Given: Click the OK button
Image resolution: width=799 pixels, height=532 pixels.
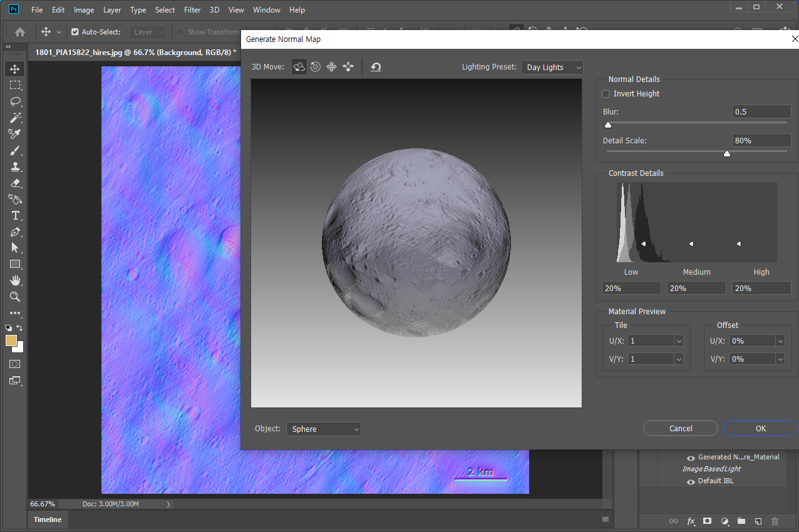Looking at the screenshot, I should [x=760, y=428].
